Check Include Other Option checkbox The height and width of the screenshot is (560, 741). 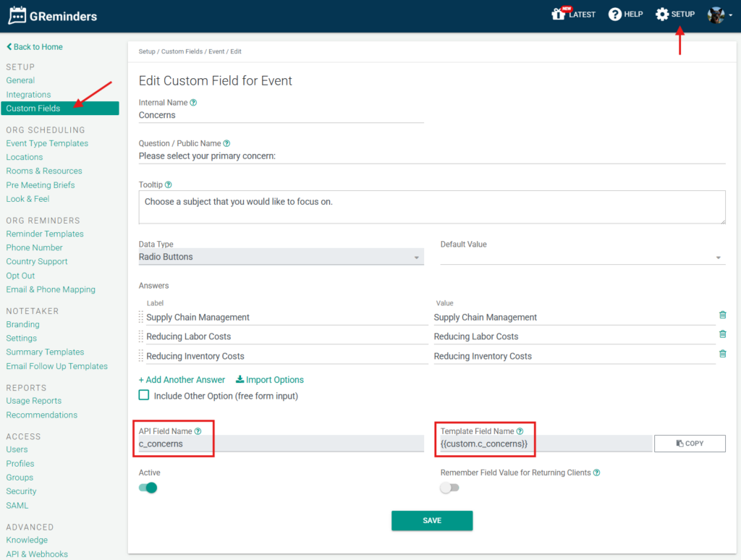click(x=144, y=395)
